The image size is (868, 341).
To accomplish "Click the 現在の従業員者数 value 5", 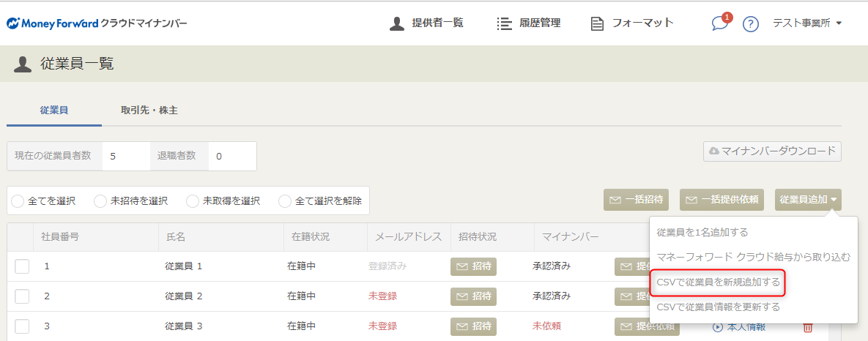I will tap(126, 157).
